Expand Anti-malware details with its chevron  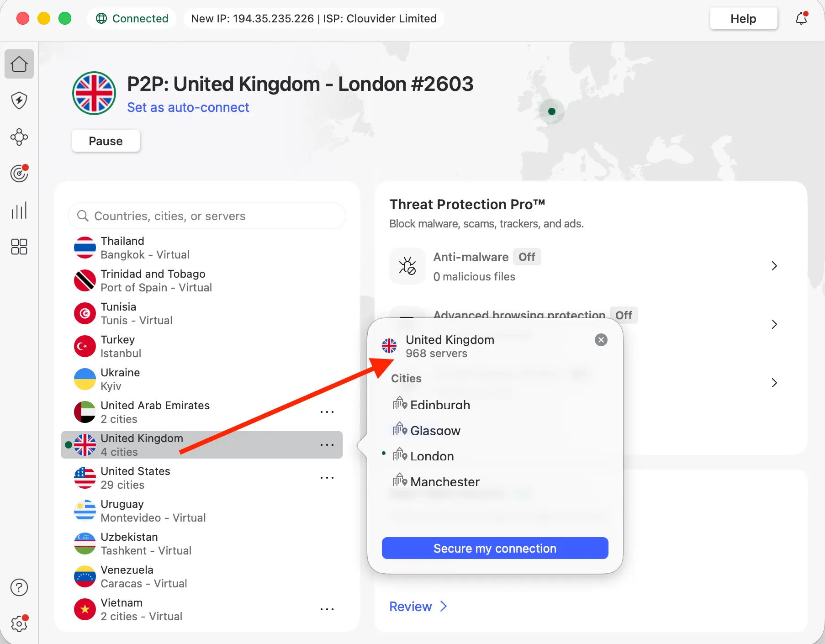pyautogui.click(x=774, y=266)
